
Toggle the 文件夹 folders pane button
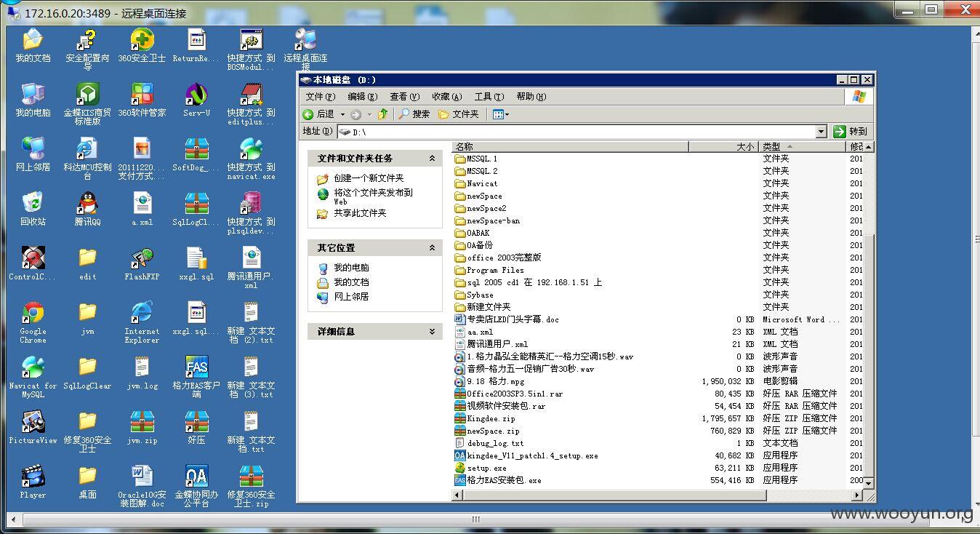[459, 114]
